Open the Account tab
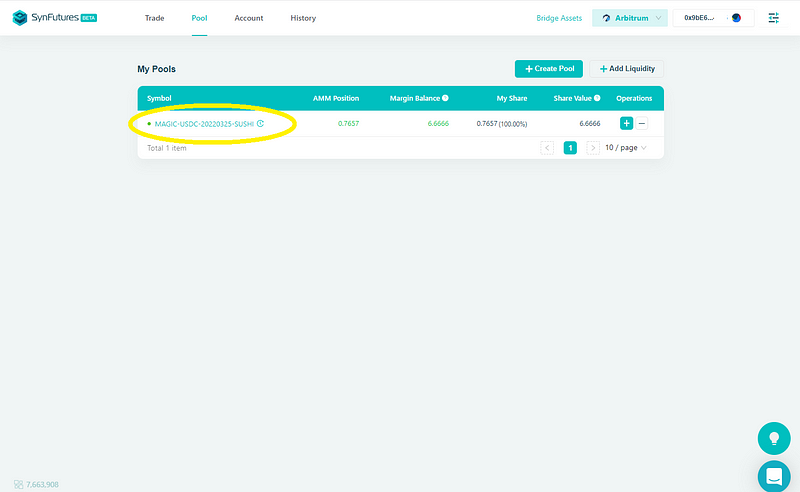Viewport: 800px width, 492px height. tap(248, 18)
